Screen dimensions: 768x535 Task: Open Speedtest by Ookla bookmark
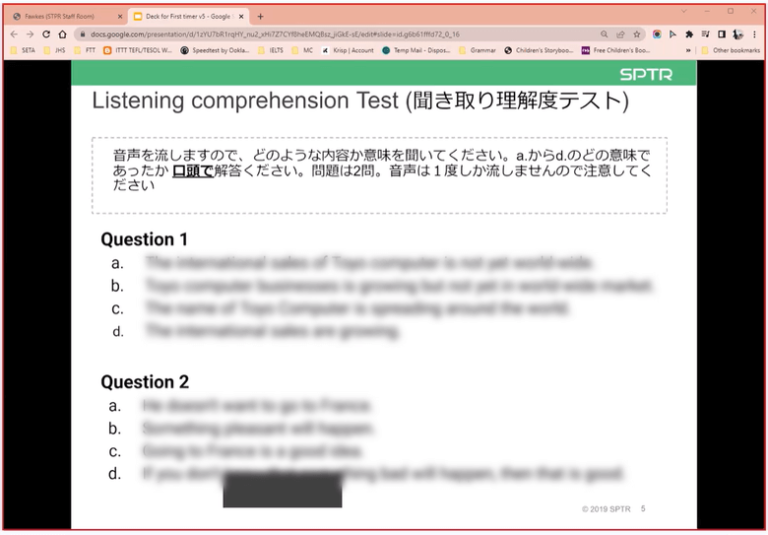point(215,50)
